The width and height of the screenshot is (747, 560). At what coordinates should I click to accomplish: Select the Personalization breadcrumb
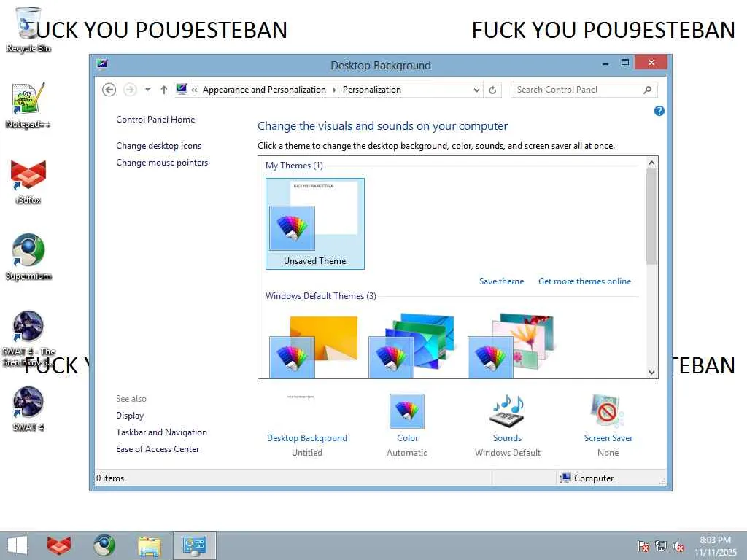tap(372, 90)
